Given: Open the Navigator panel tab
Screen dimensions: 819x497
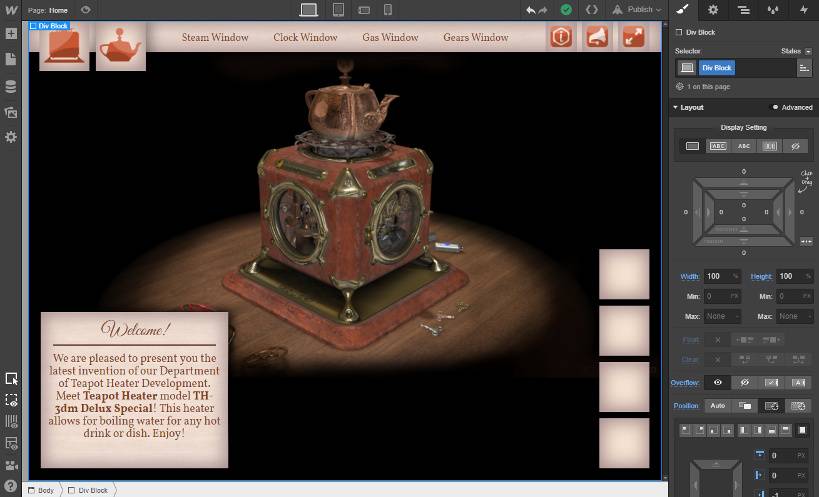Looking at the screenshot, I should pyautogui.click(x=743, y=10).
